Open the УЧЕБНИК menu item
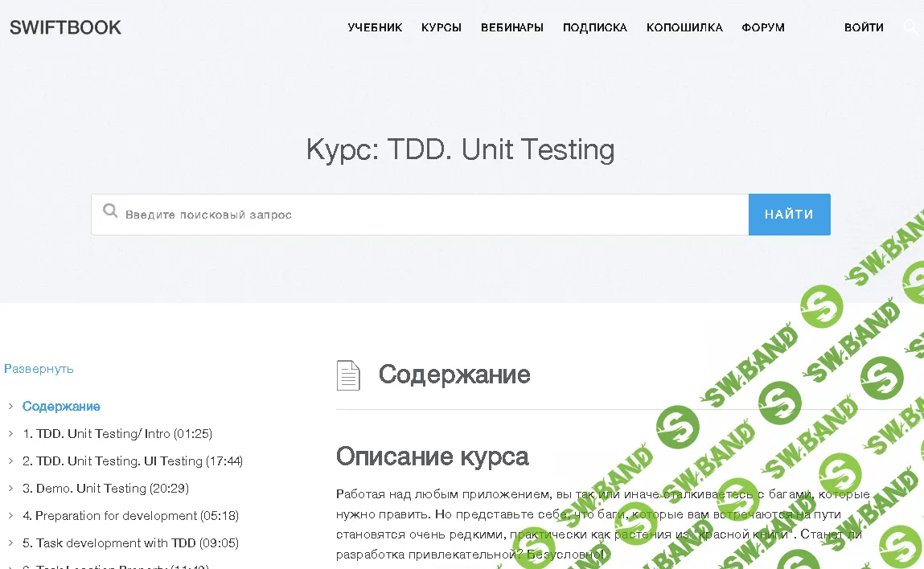 coord(375,27)
